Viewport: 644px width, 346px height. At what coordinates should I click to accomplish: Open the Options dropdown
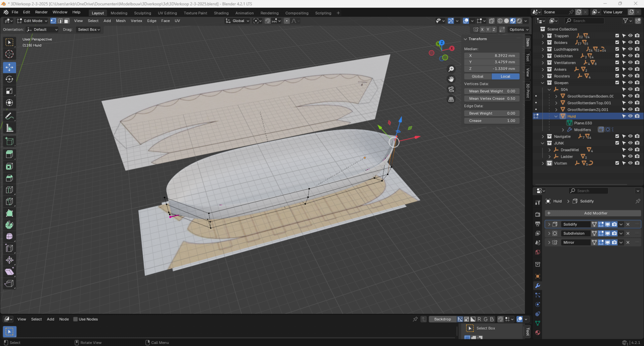(x=519, y=29)
